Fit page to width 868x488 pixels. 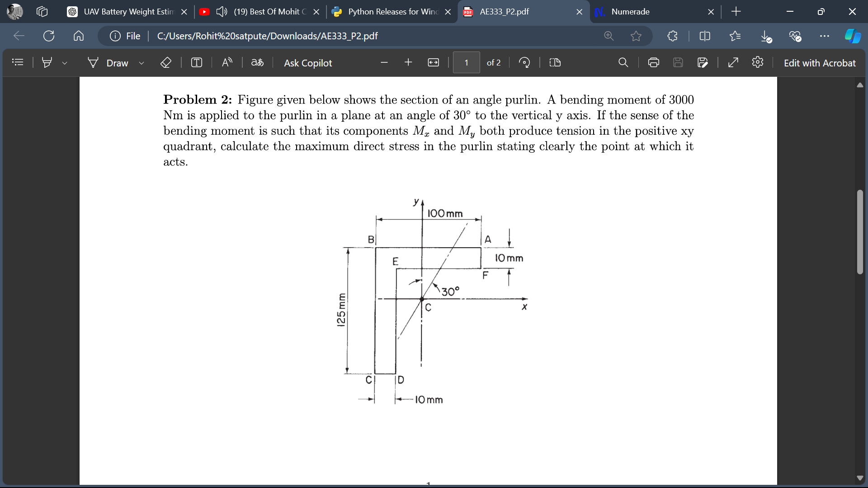433,62
